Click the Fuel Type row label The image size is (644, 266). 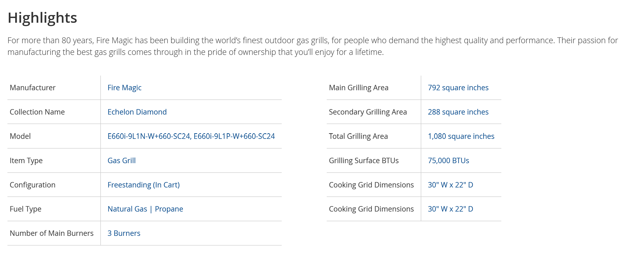[25, 209]
